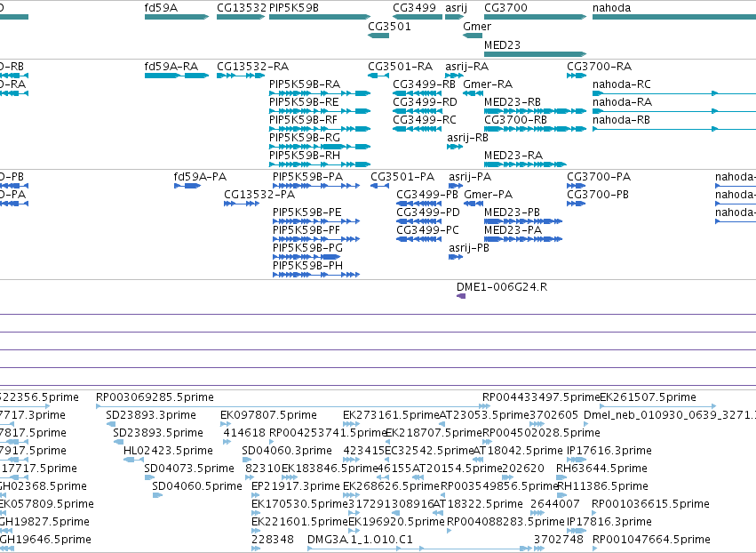
Task: Open the MED23-RB transcript label
Action: point(512,102)
